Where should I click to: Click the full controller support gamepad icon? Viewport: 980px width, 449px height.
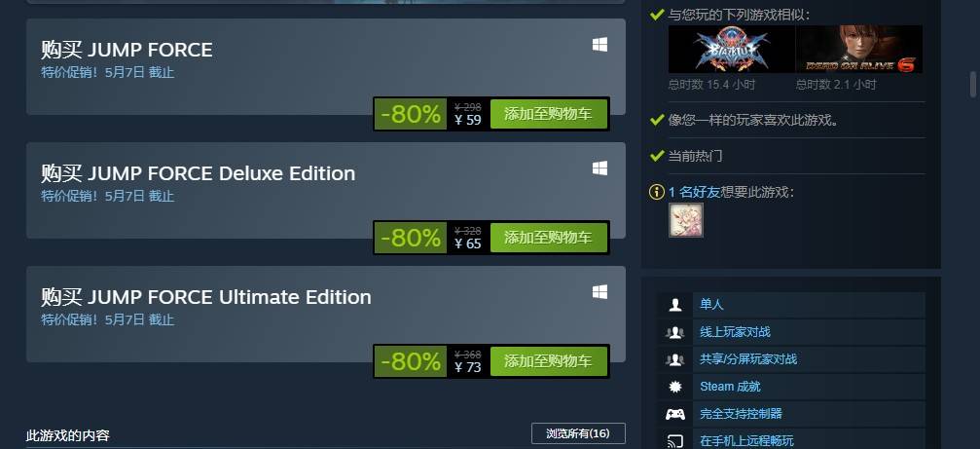(675, 414)
